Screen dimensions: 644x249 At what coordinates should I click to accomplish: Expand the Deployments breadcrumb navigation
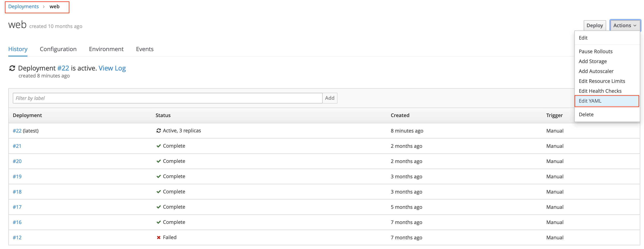click(23, 6)
